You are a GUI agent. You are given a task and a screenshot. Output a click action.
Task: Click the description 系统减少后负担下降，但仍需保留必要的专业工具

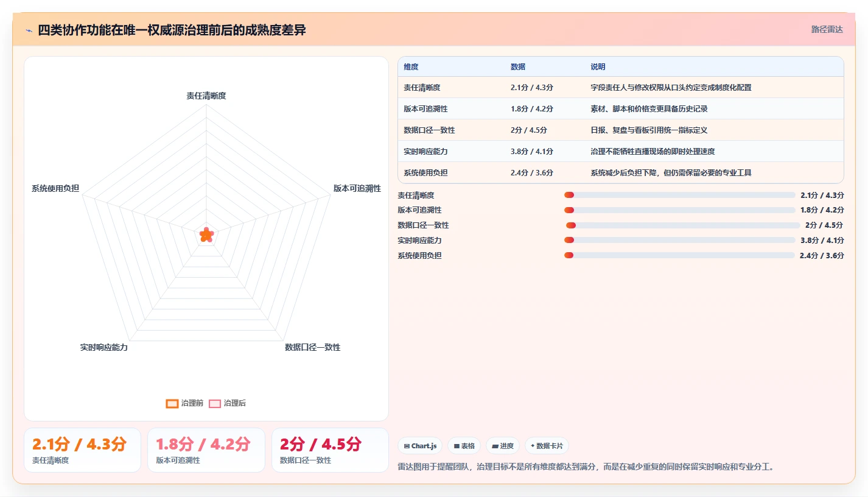coord(671,172)
